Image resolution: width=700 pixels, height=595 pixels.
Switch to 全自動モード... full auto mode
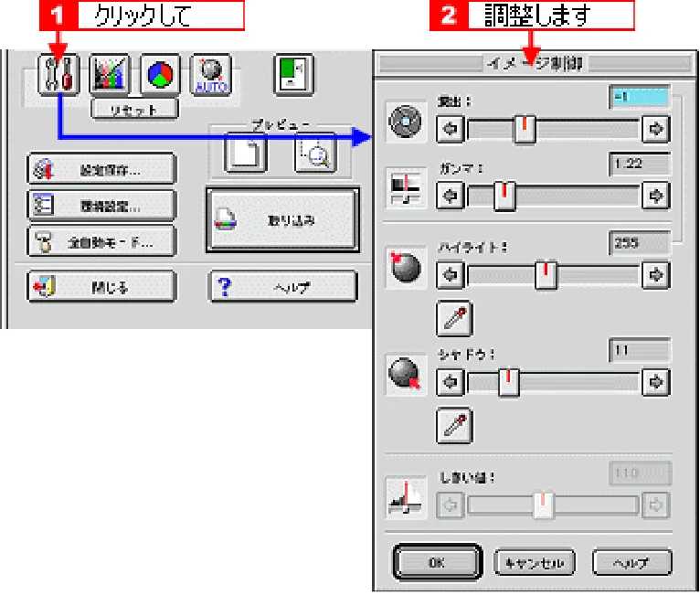pyautogui.click(x=101, y=242)
